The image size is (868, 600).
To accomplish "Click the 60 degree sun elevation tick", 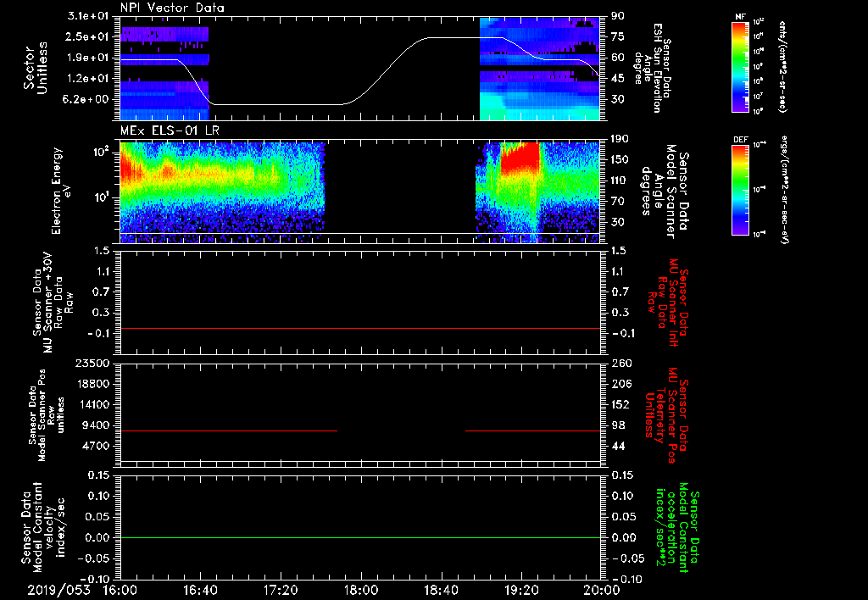I will [617, 58].
